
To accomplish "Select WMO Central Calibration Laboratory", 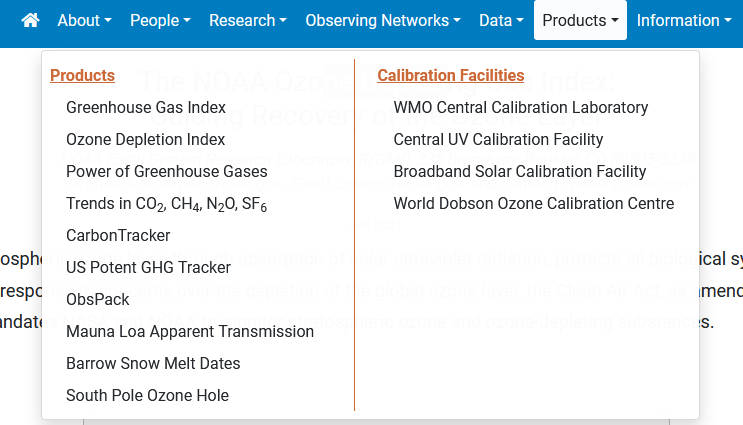I will [521, 107].
